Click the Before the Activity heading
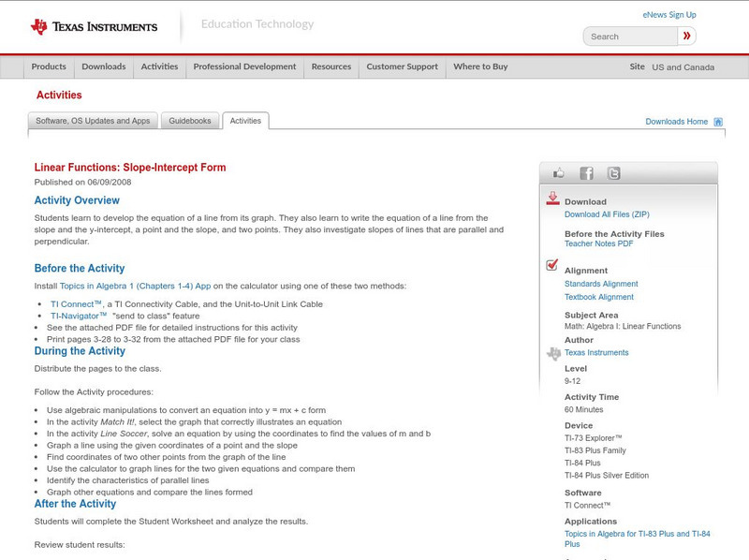 point(80,269)
